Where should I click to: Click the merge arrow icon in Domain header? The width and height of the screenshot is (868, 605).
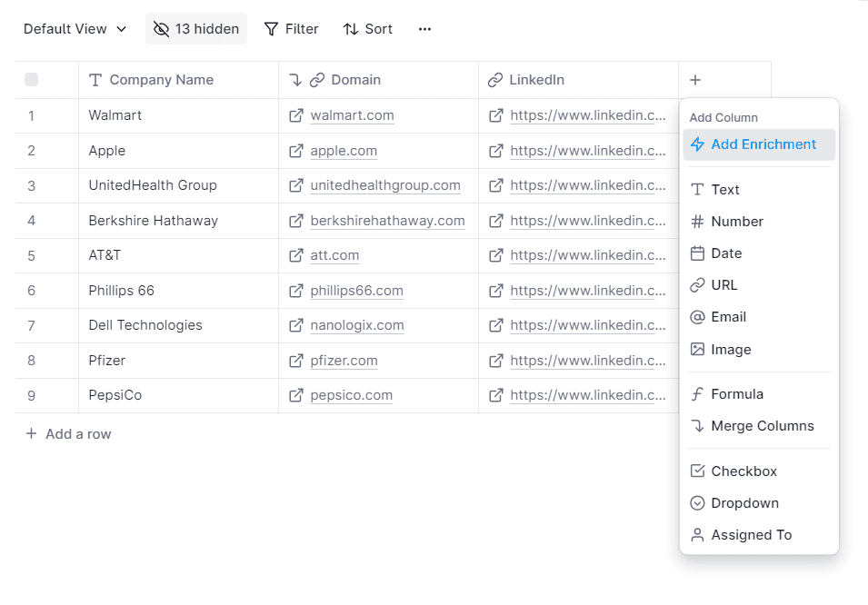tap(295, 80)
